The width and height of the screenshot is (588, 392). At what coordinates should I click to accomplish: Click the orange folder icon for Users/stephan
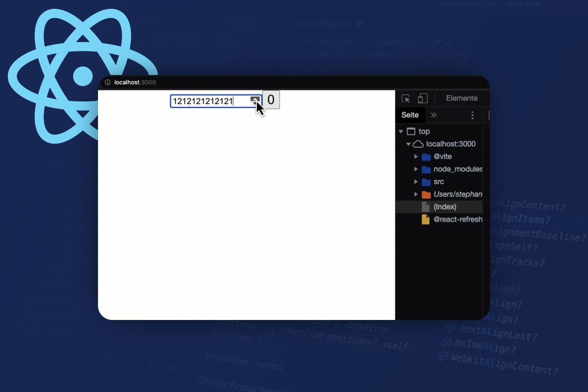tap(426, 195)
